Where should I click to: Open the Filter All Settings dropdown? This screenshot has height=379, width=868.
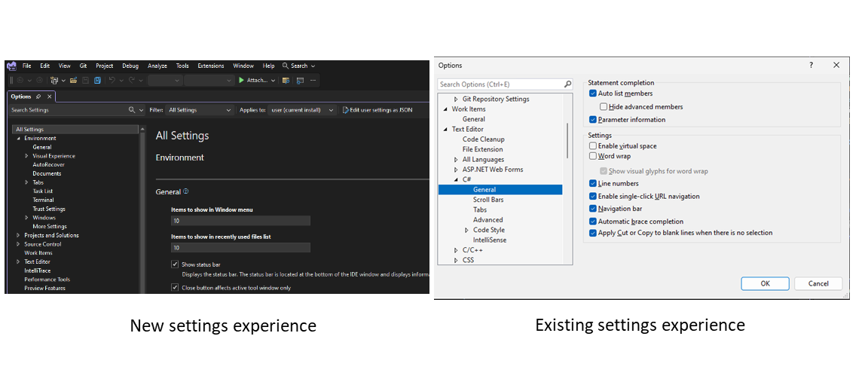point(200,110)
